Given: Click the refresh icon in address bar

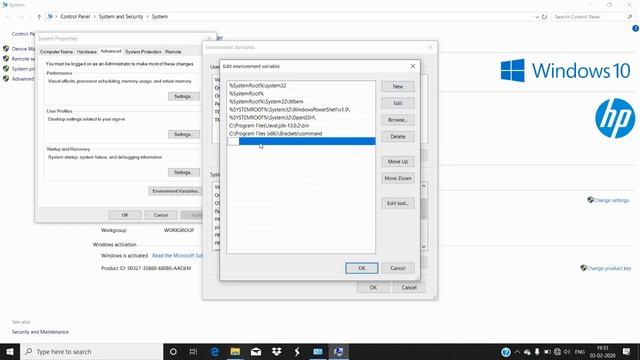Looking at the screenshot, I should 544,17.
